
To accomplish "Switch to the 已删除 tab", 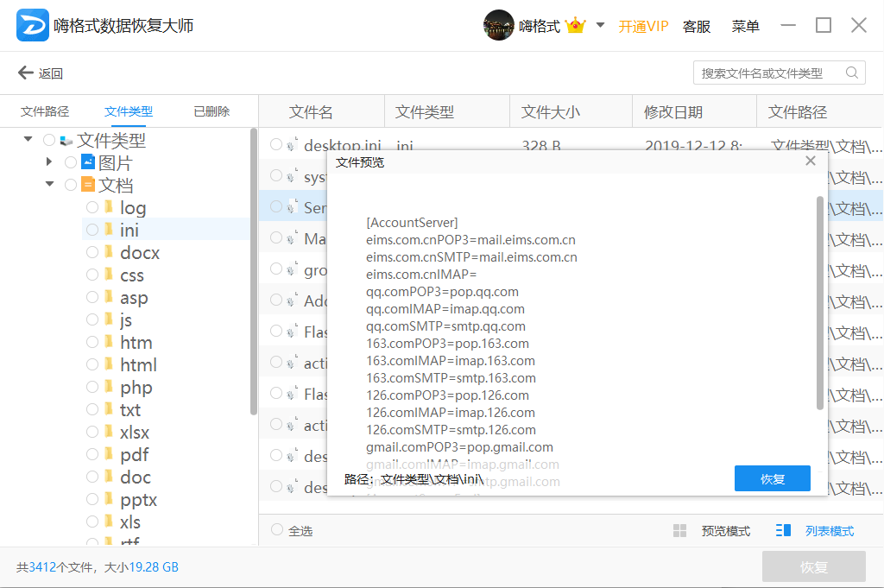I will pos(212,111).
